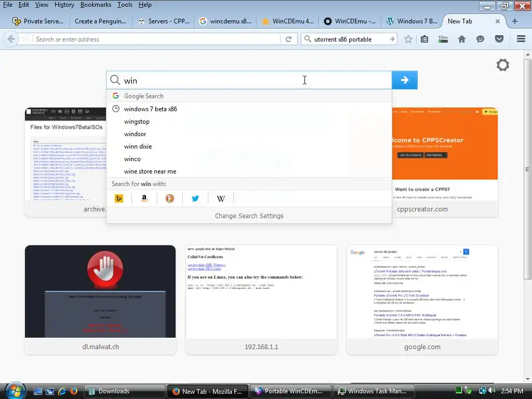Save to Pocket with the Pocket icon
The height and width of the screenshot is (399, 532).
tap(499, 39)
